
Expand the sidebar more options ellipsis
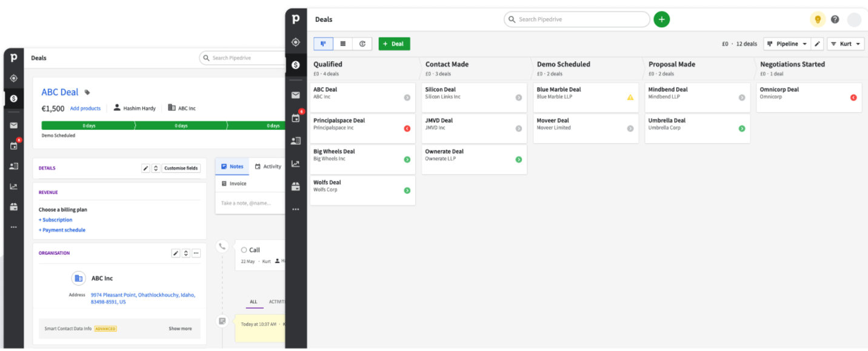pyautogui.click(x=296, y=209)
